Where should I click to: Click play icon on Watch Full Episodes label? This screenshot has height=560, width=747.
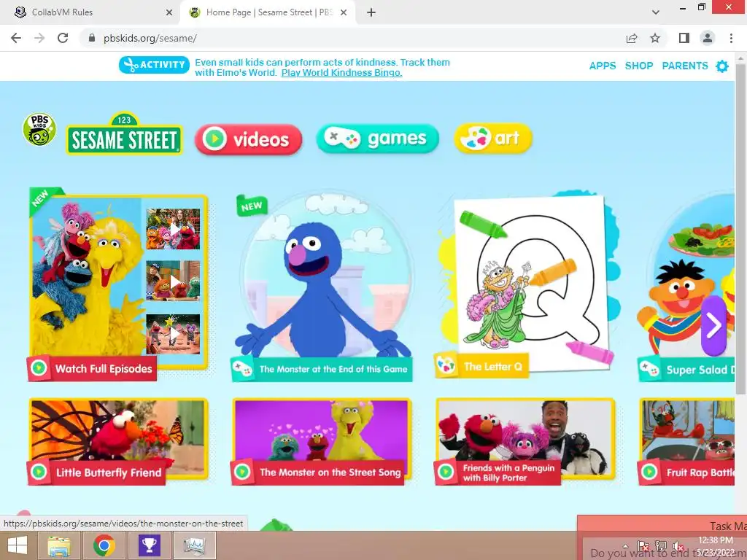(39, 368)
